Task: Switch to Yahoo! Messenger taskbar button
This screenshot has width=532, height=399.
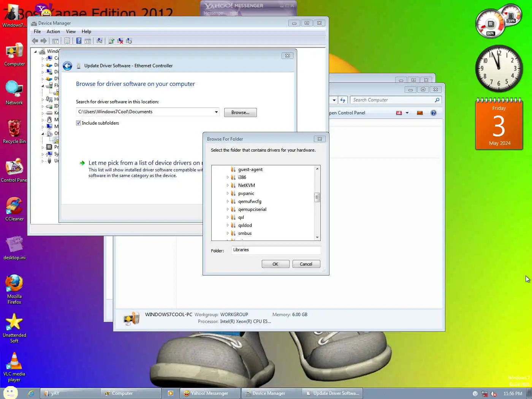Action: 211,393
